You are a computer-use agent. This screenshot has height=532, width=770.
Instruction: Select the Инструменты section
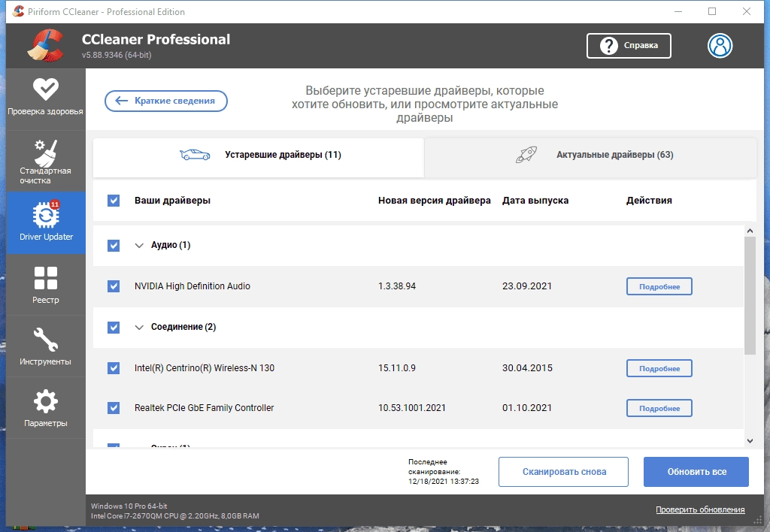tap(46, 346)
